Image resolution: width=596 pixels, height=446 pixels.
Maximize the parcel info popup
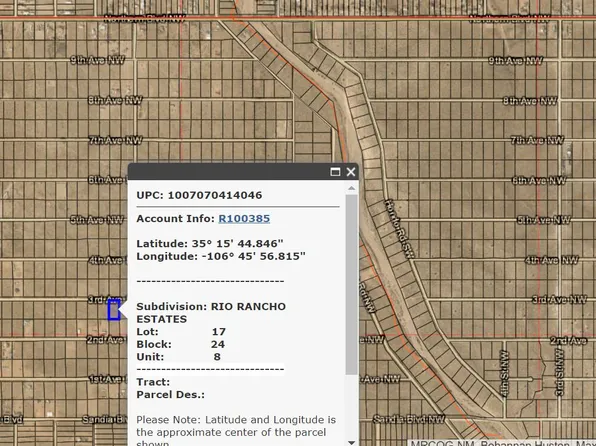click(x=335, y=172)
